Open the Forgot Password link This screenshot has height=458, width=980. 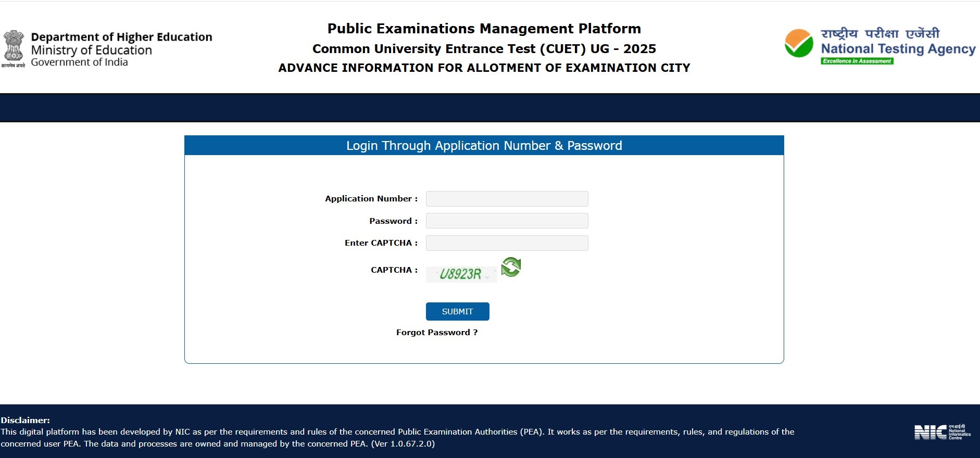[437, 333]
